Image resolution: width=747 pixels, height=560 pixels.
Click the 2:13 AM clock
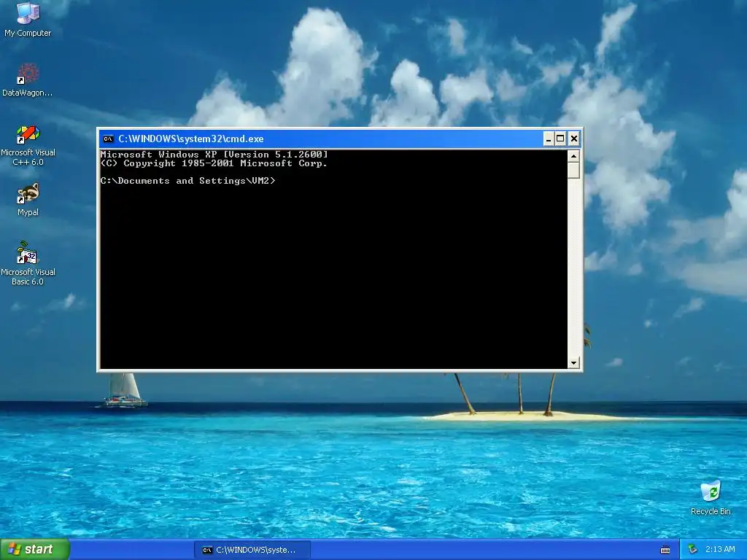click(x=720, y=550)
